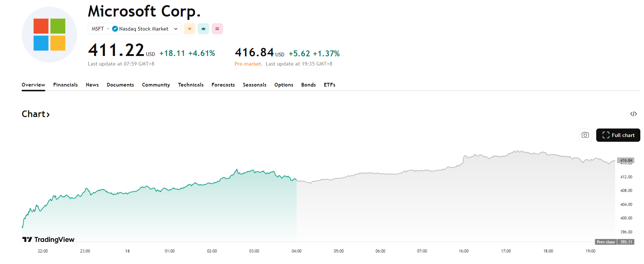Click the Pre-market label link

(248, 64)
